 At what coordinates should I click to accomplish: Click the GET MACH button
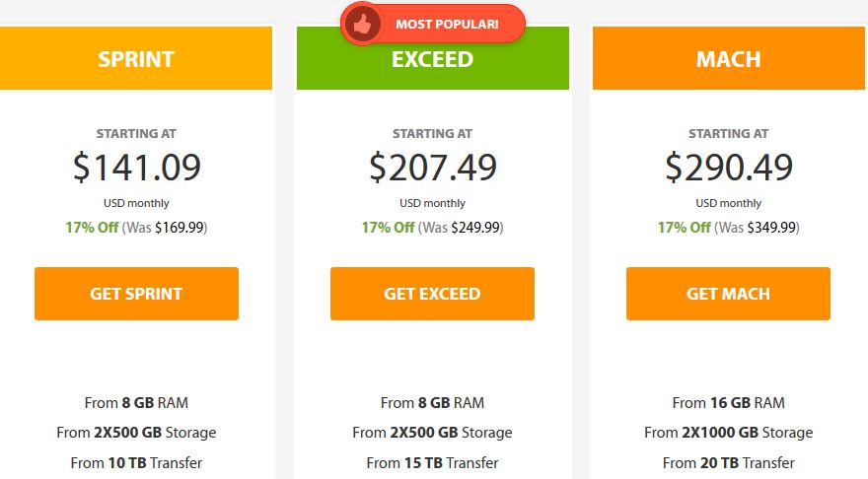click(728, 294)
